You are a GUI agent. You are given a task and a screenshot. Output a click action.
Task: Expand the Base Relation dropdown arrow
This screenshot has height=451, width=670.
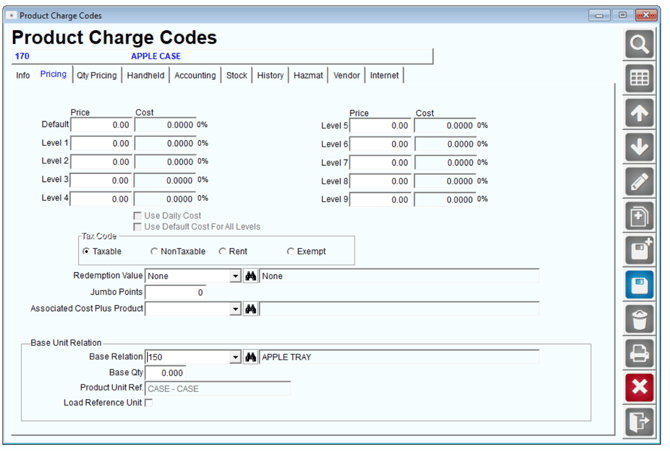click(235, 357)
